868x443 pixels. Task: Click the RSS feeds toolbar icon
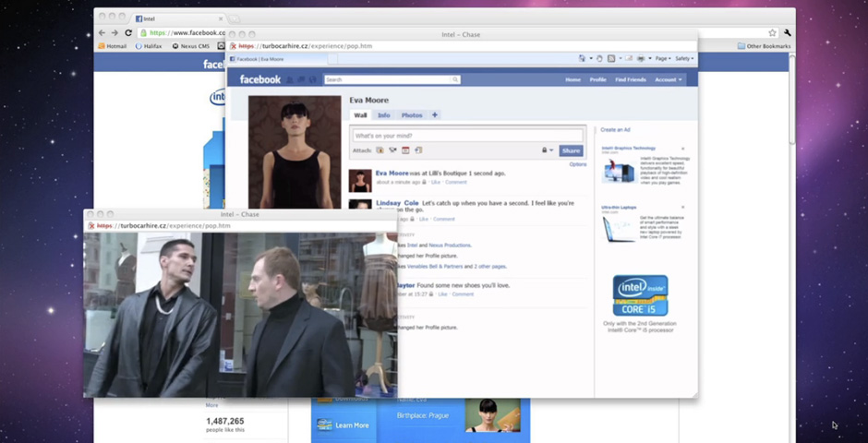pyautogui.click(x=611, y=59)
